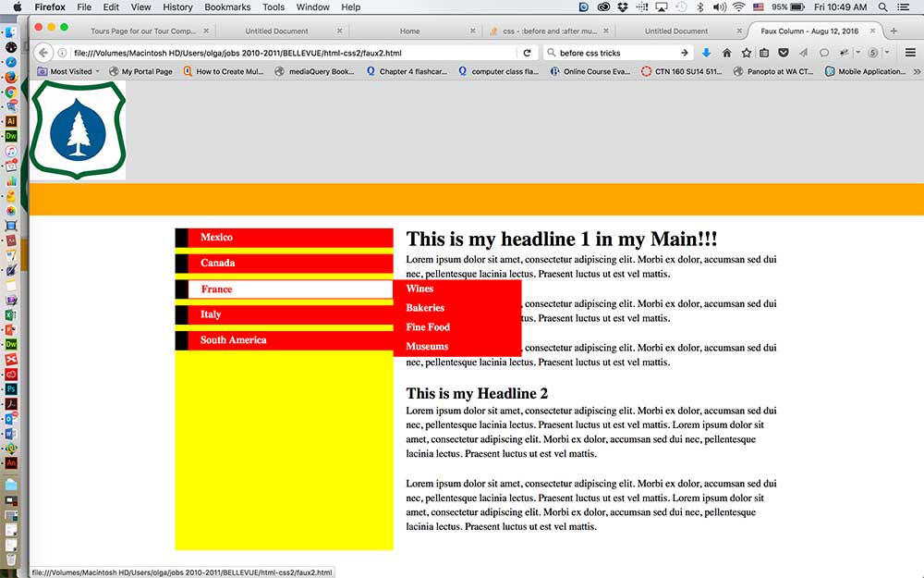924x578 pixels.
Task: Open Dropbox from the macOS menu bar
Action: click(x=624, y=6)
